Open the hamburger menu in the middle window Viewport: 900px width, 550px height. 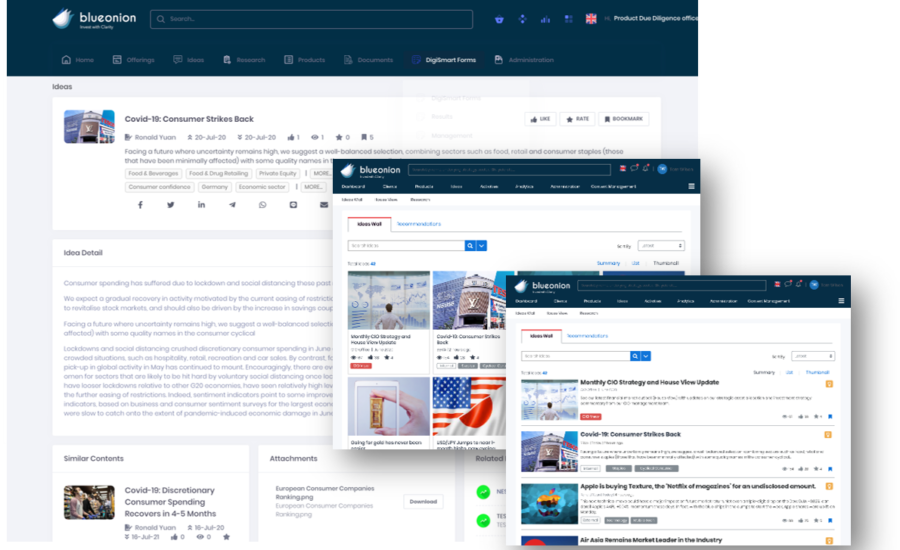tap(691, 186)
